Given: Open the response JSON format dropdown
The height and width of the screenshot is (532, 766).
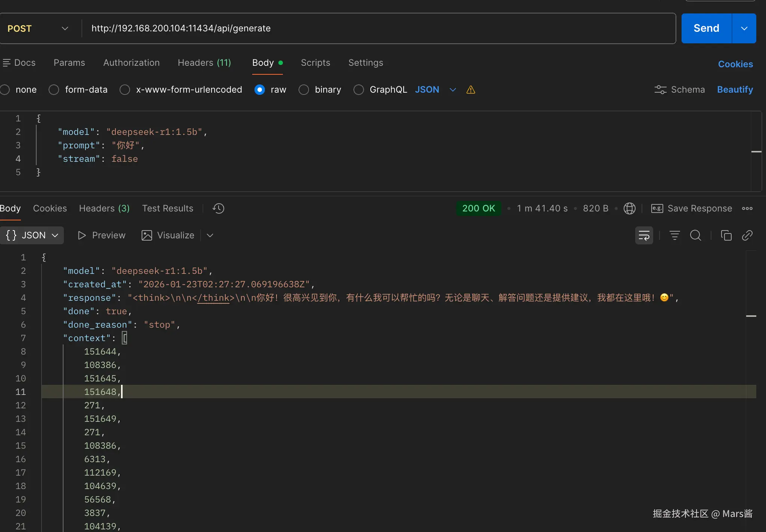Looking at the screenshot, I should tap(32, 235).
